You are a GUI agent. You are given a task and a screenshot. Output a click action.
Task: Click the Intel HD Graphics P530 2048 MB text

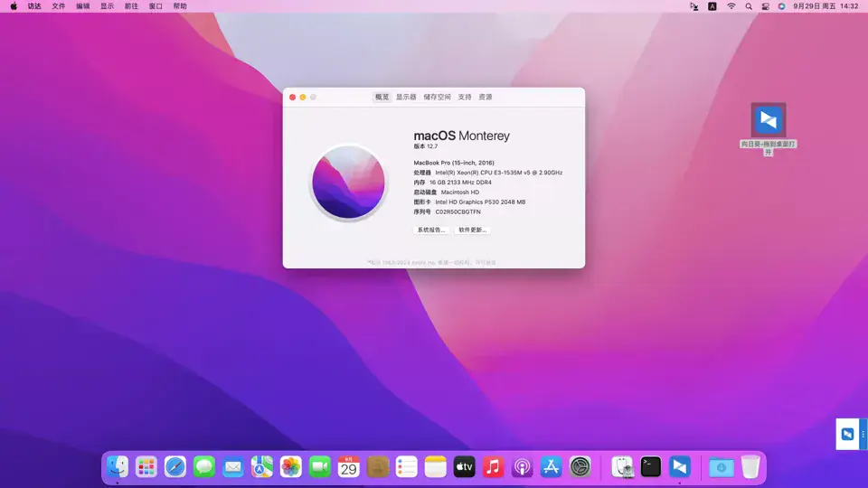tap(480, 202)
